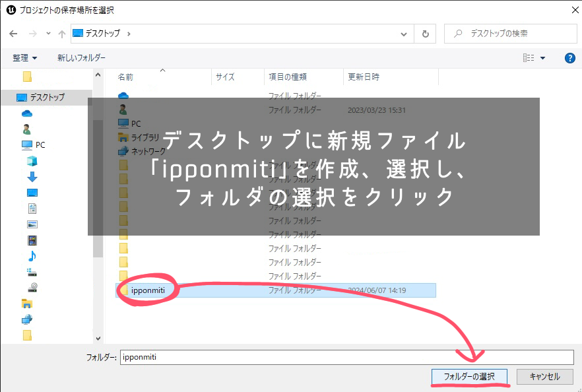Select the DVD drive icon in the sidebar
The width and height of the screenshot is (582, 392).
(x=32, y=288)
